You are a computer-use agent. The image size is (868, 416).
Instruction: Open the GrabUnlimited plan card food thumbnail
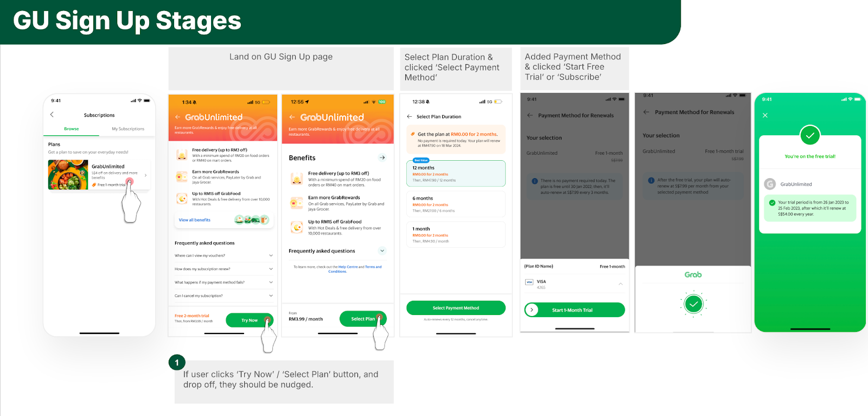click(x=68, y=175)
